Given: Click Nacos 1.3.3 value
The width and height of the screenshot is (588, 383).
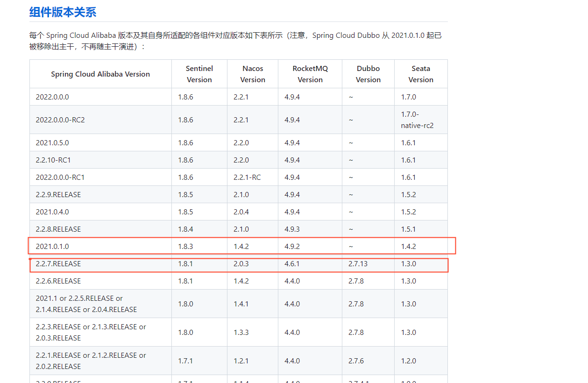Looking at the screenshot, I should [241, 332].
